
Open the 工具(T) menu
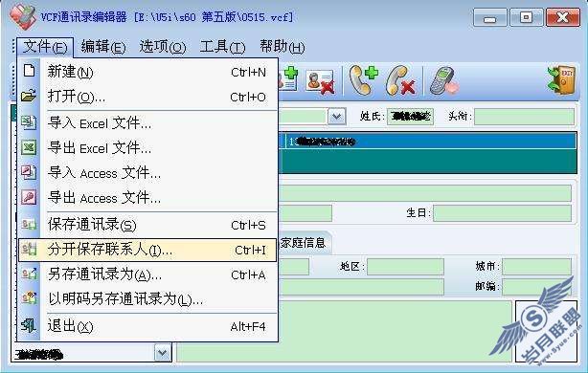223,47
